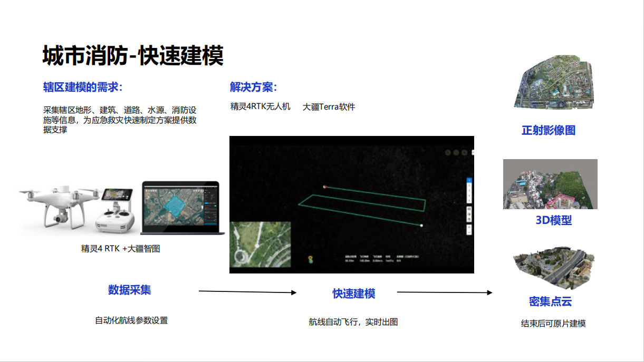
Task: Click the 大疆Terra软件 text
Action: pos(329,107)
